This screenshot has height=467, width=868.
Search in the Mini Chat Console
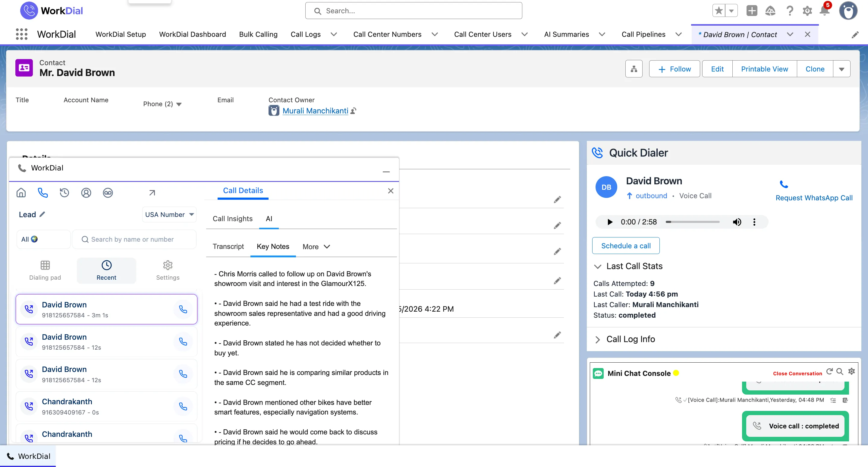tap(840, 371)
